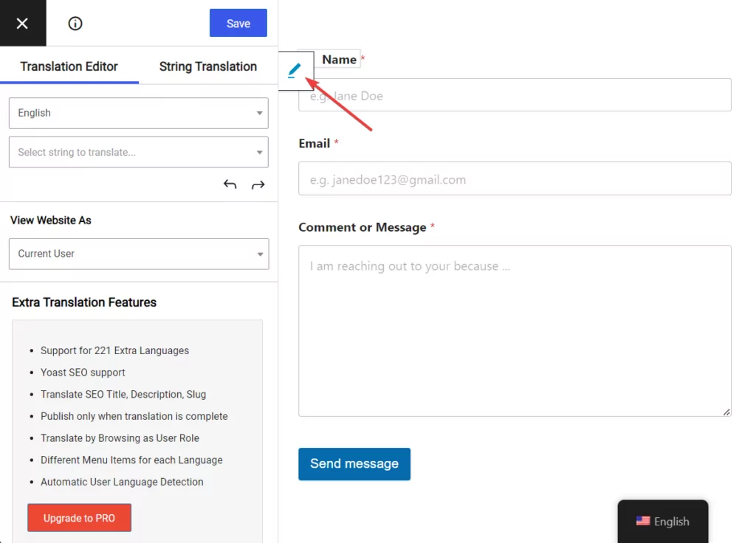
Task: Click the previous string arrow icon
Action: (x=230, y=184)
